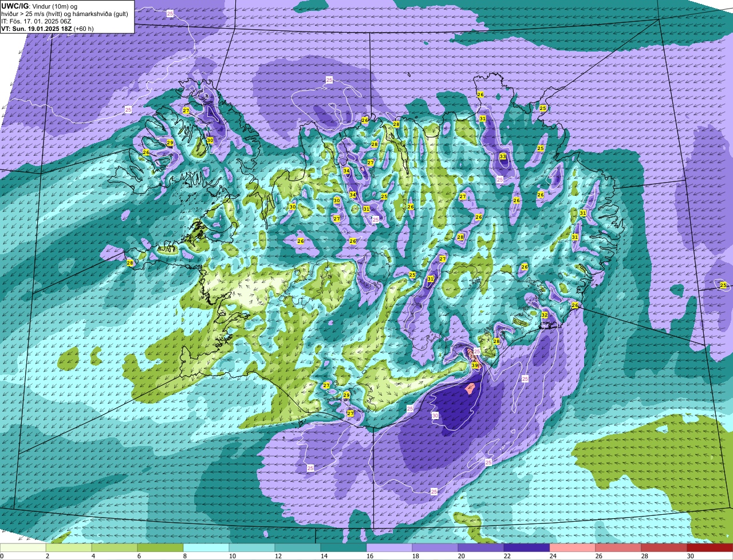
Task: Click the title text 'UWC/IG: Vindur (10m) og'
Action: (40, 6)
